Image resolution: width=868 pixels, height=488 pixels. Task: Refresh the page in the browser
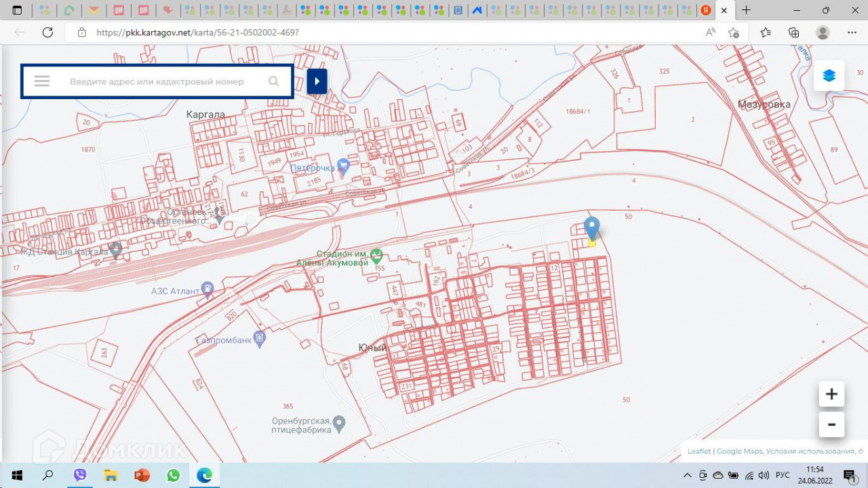click(47, 32)
